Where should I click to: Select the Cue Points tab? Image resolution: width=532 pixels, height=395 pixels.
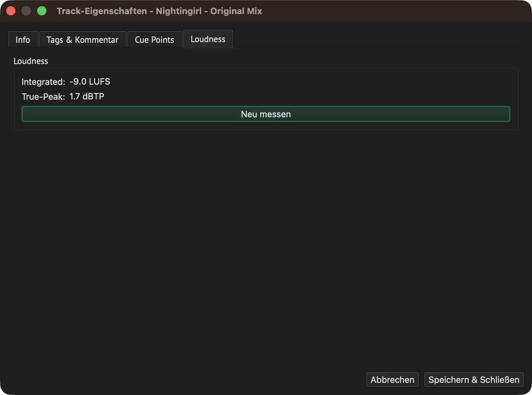[155, 39]
